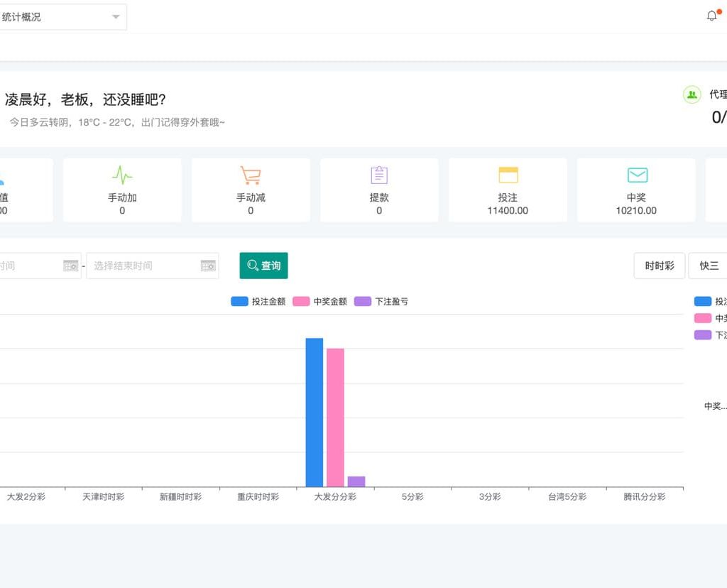This screenshot has width=727, height=588.
Task: Click the green agent (代理) icon
Action: [692, 94]
